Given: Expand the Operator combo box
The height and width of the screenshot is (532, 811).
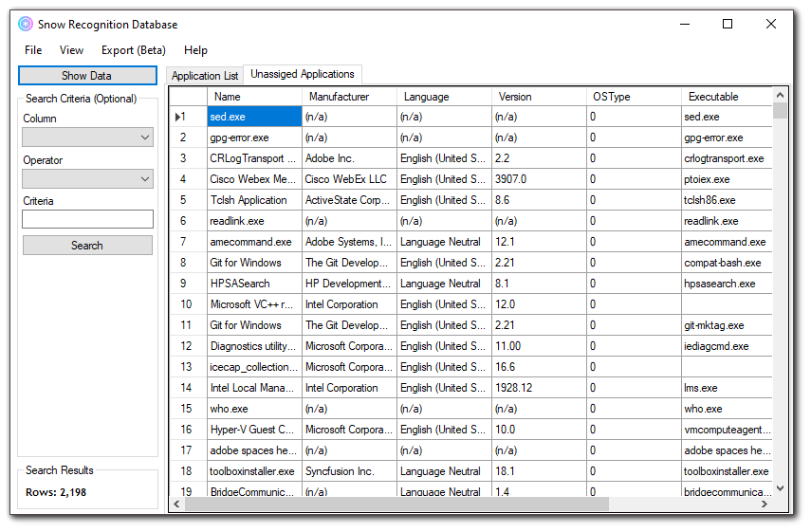Looking at the screenshot, I should point(87,179).
